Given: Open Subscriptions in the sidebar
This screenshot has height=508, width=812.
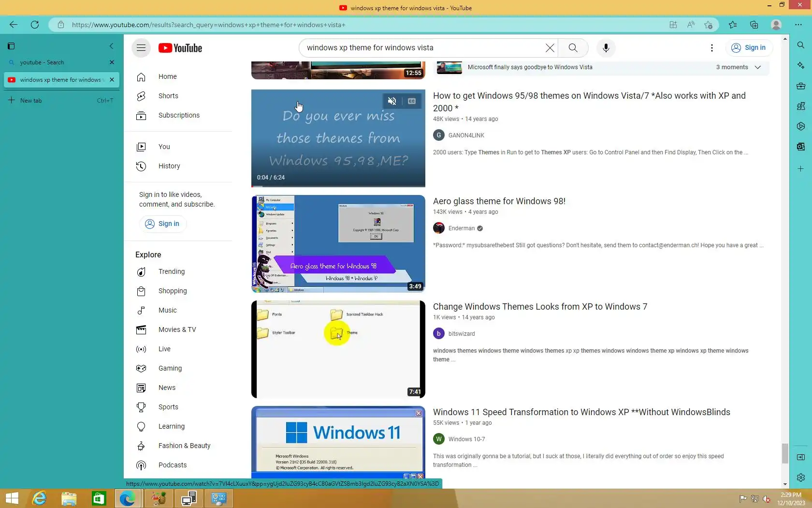Looking at the screenshot, I should pyautogui.click(x=180, y=115).
